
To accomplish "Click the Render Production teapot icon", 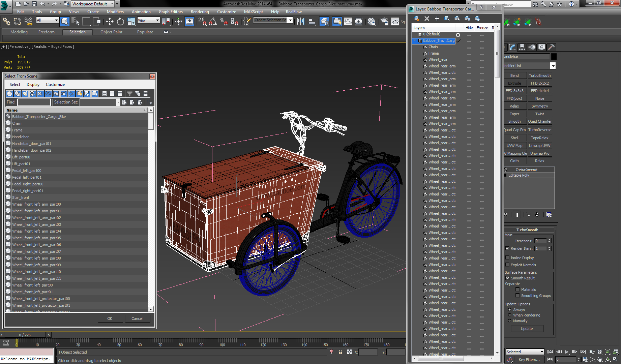I will 395,22.
